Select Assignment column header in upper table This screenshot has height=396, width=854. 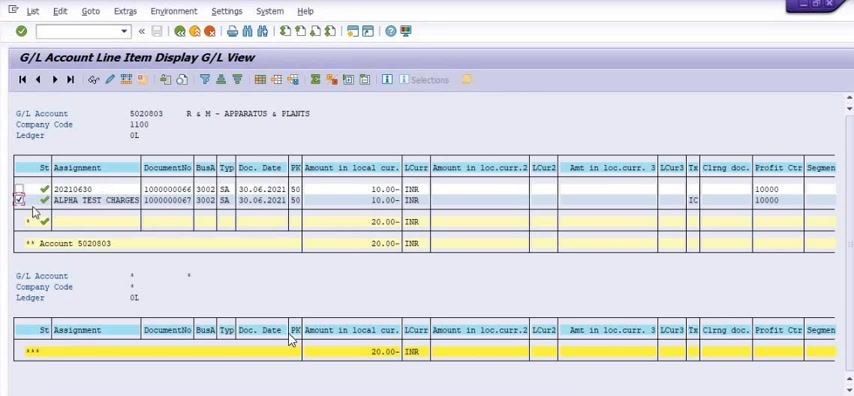[x=96, y=168]
